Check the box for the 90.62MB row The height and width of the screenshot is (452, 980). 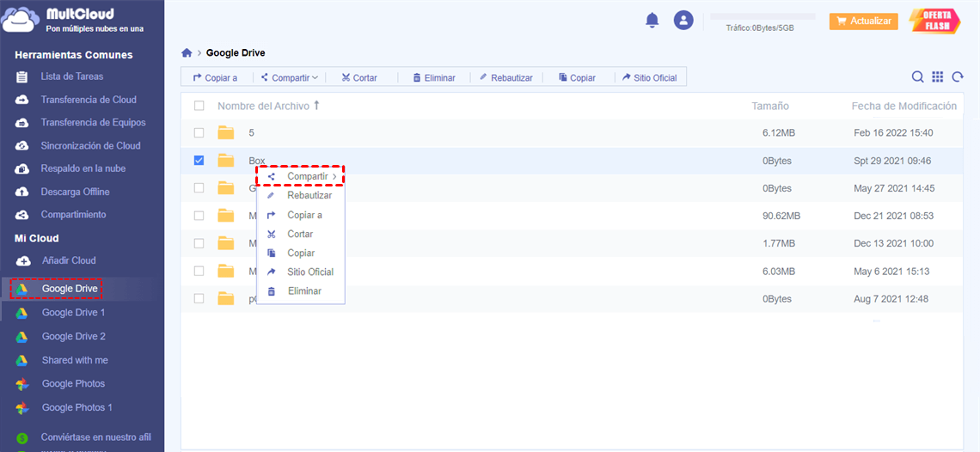click(199, 216)
